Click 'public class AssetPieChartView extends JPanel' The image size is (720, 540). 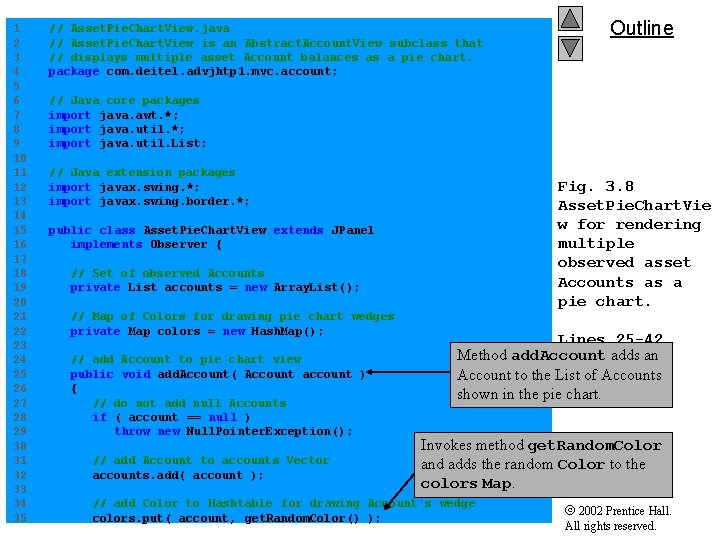[211, 230]
